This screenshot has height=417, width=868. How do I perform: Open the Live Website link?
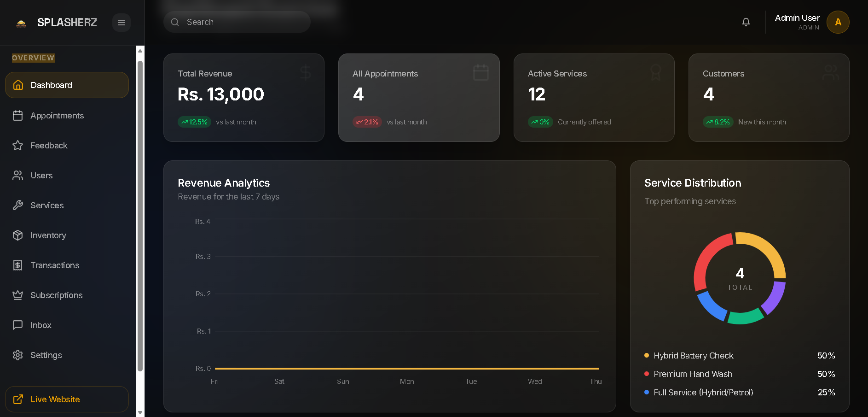67,399
